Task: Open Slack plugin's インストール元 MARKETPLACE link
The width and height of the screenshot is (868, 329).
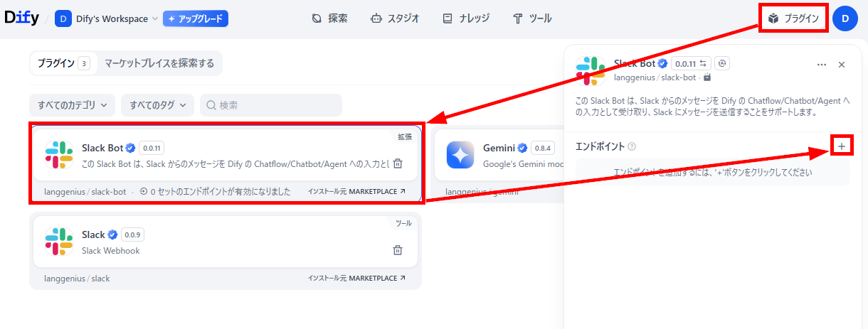Action: click(357, 278)
